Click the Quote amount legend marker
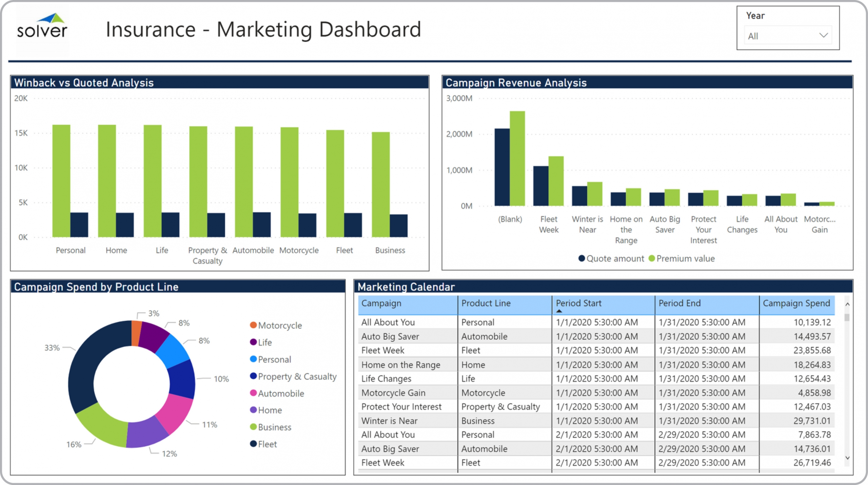This screenshot has width=868, height=485. tap(581, 259)
